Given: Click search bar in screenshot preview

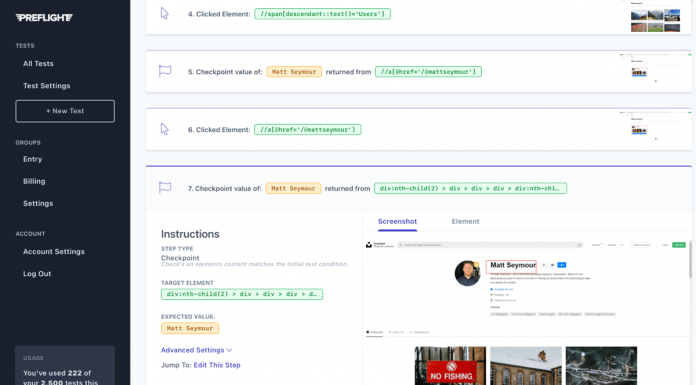Looking at the screenshot, I should point(490,245).
